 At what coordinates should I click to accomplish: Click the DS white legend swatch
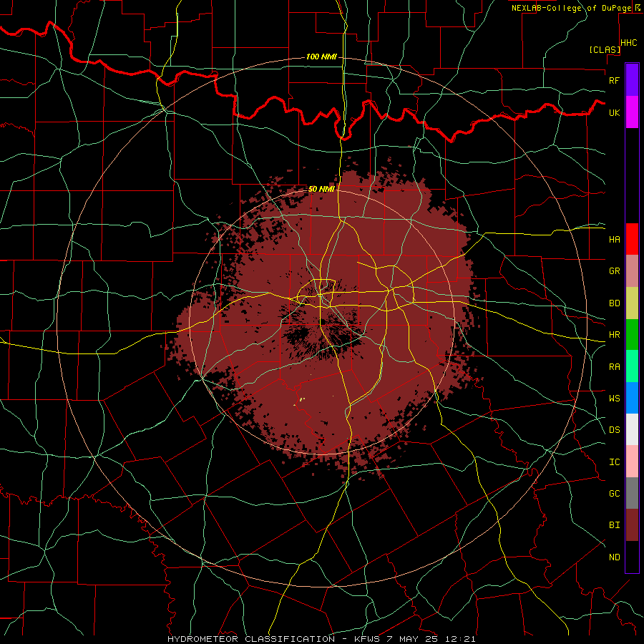[632, 429]
